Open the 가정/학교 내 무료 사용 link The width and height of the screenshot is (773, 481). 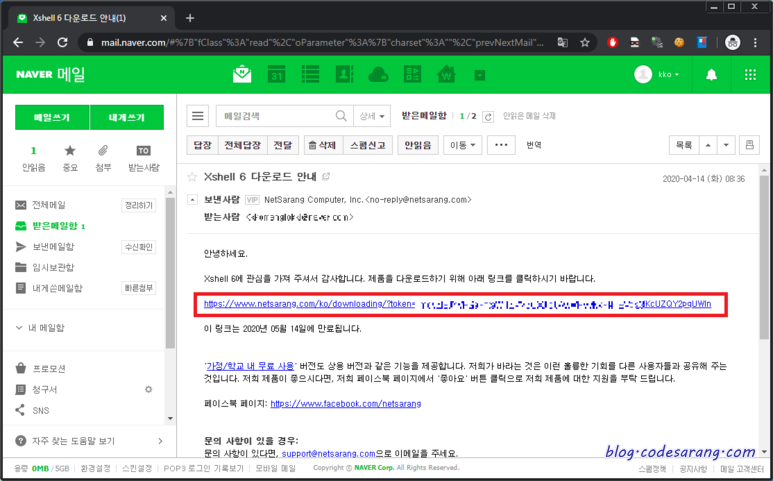[250, 366]
